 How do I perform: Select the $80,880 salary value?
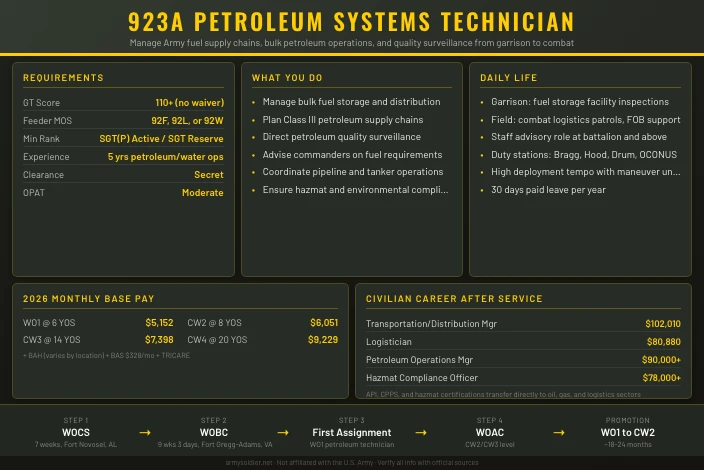[664, 342]
